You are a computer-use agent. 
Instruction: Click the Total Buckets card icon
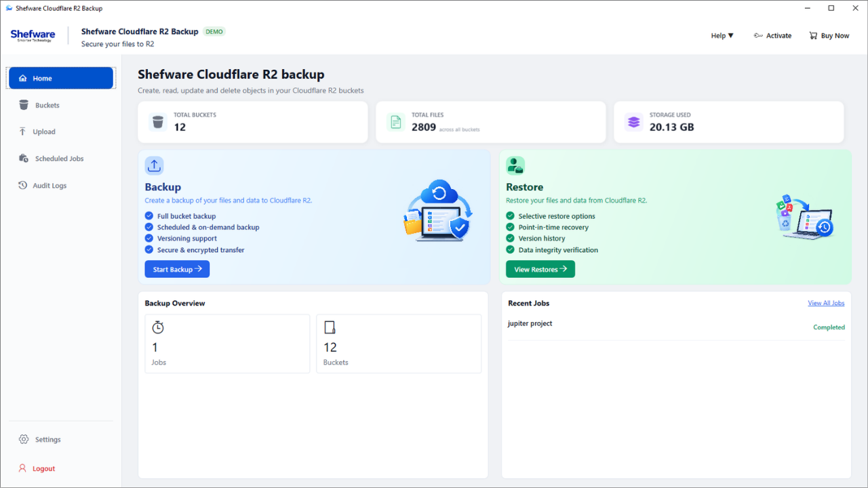click(158, 122)
